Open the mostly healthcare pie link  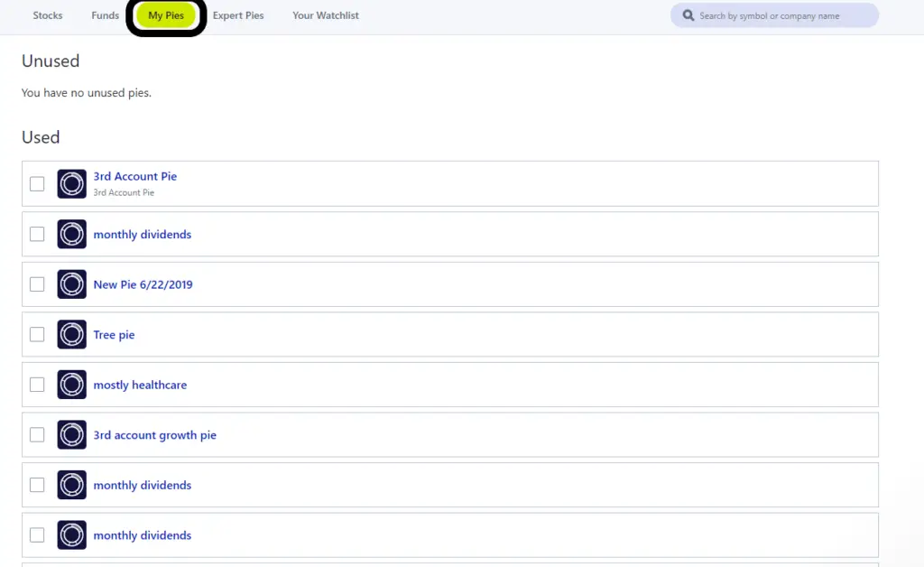pos(140,385)
